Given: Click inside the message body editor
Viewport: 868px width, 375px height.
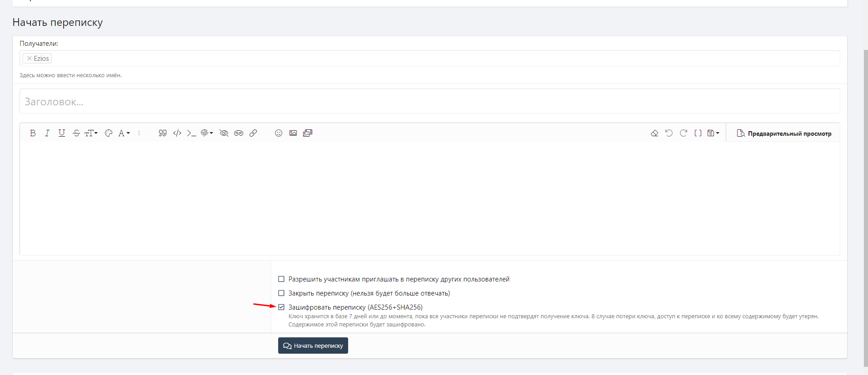Looking at the screenshot, I should (429, 198).
